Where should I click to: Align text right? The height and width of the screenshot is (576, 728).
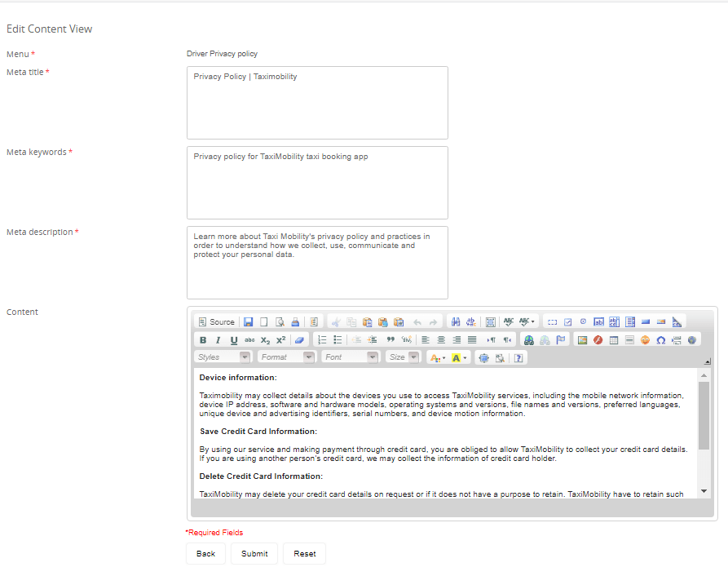point(457,340)
